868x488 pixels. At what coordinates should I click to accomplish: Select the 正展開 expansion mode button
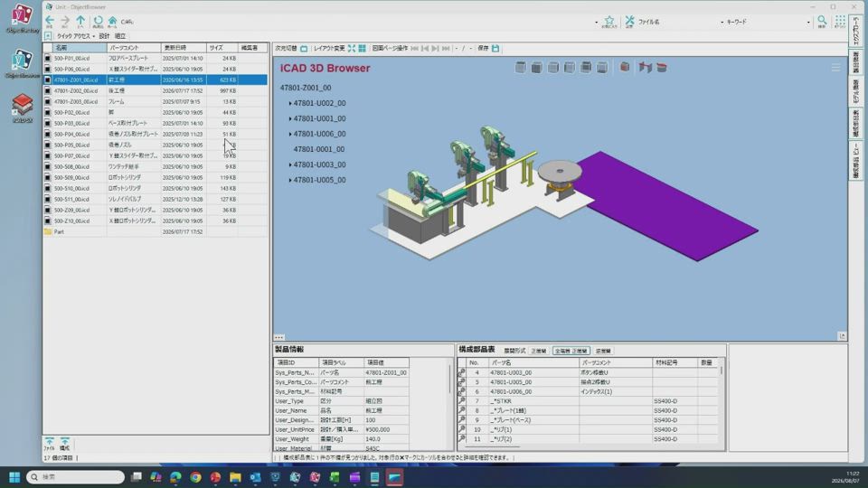point(539,351)
